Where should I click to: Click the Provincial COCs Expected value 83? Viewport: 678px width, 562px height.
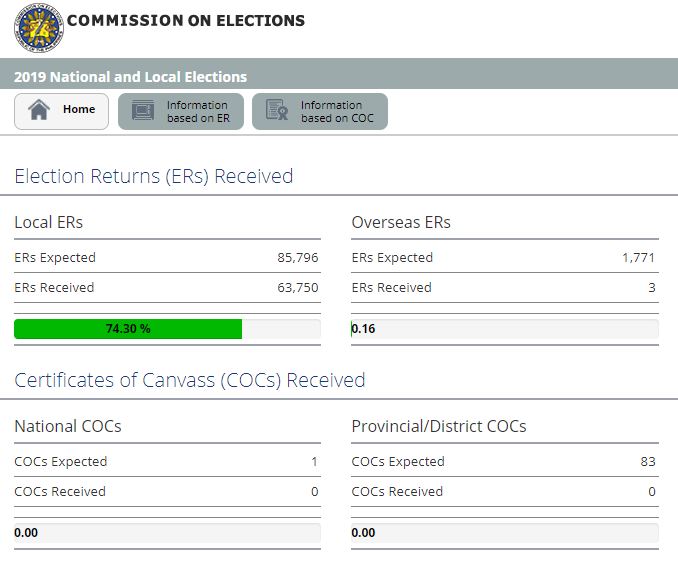click(648, 462)
